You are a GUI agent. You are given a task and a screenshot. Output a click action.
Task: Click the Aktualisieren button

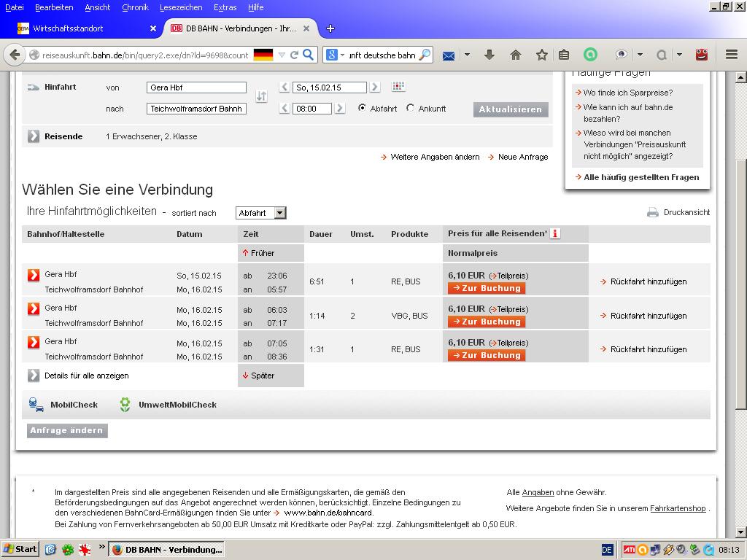(x=511, y=109)
